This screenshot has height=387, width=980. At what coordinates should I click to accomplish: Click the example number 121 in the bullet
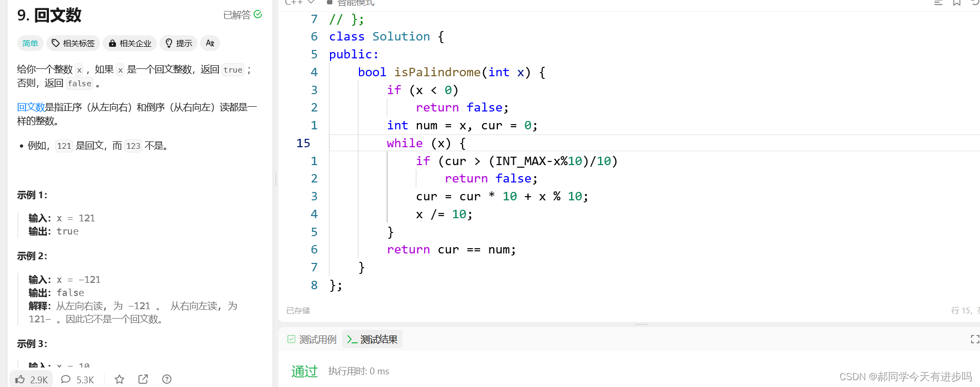[x=64, y=146]
